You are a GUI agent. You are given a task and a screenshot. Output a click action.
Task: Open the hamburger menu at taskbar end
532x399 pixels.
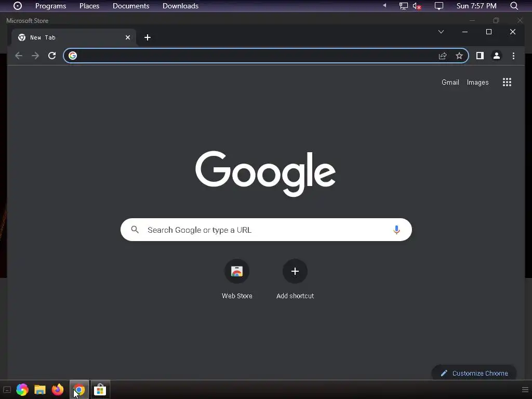coord(525,390)
